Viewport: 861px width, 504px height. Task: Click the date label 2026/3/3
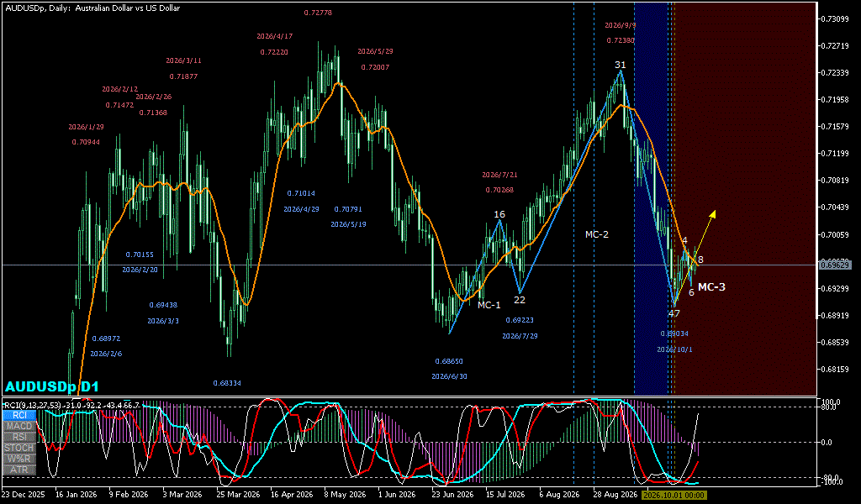(x=163, y=321)
